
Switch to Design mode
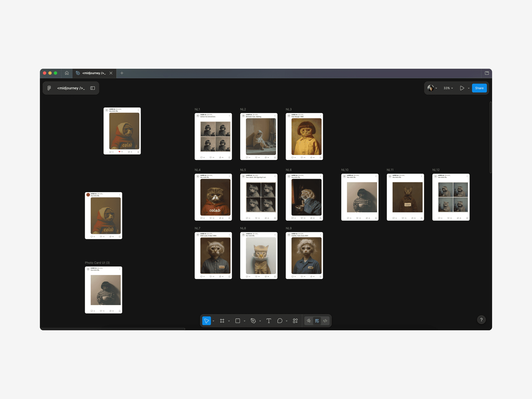[317, 321]
